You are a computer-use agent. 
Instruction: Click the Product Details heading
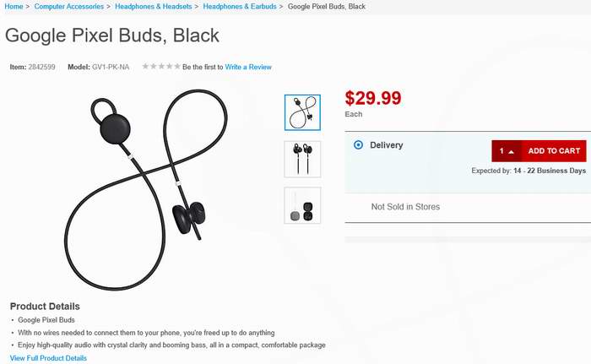tap(45, 307)
